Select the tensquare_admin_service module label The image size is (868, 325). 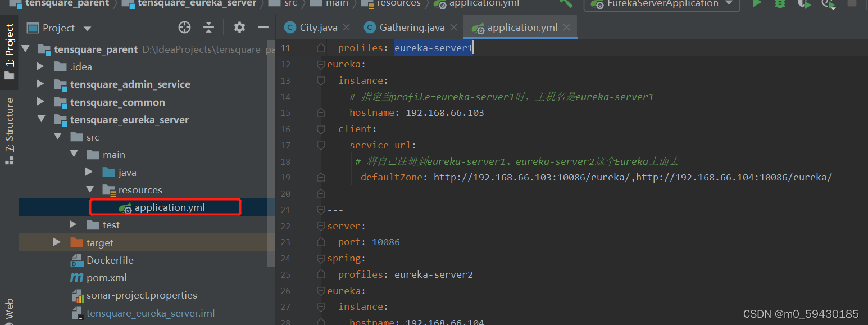pyautogui.click(x=130, y=84)
